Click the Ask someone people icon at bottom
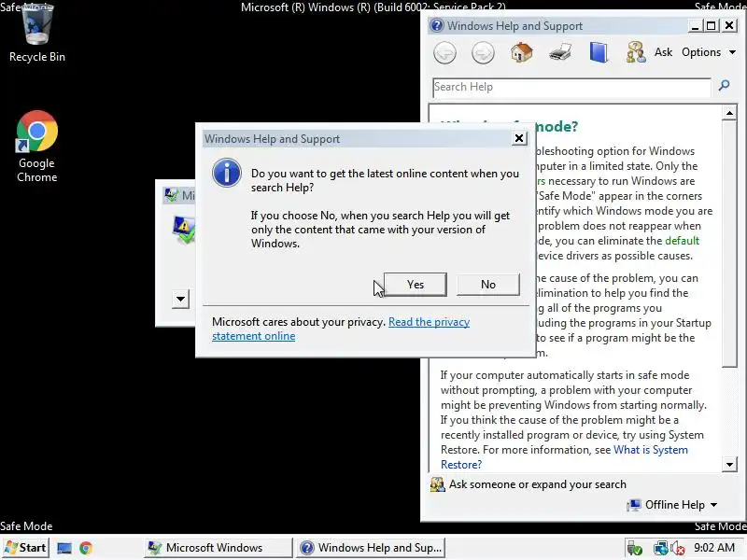The height and width of the screenshot is (560, 747). coord(437,484)
